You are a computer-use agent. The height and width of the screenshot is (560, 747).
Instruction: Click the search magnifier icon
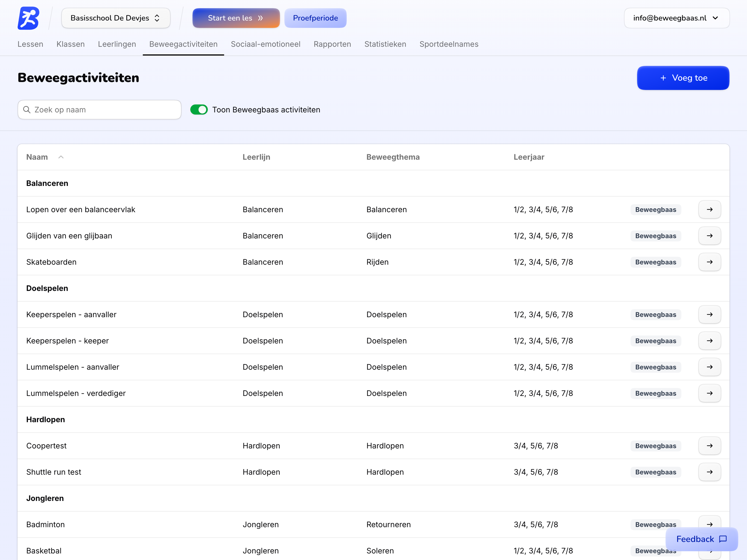coord(27,110)
